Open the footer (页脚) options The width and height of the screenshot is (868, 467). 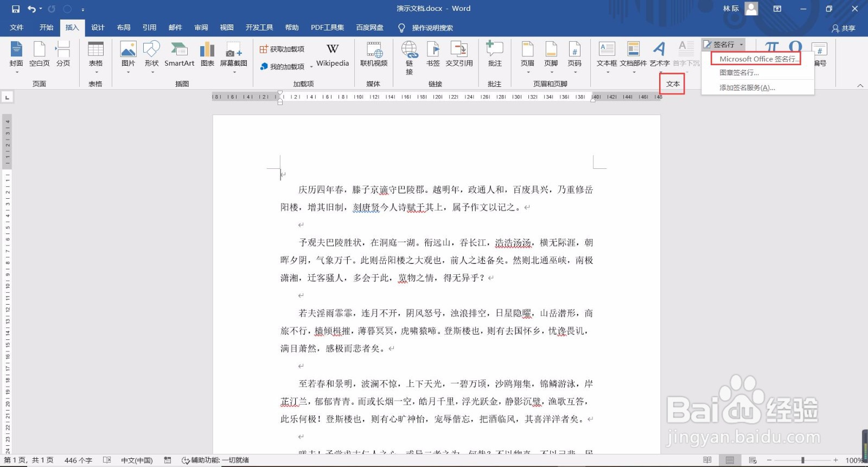pos(551,56)
